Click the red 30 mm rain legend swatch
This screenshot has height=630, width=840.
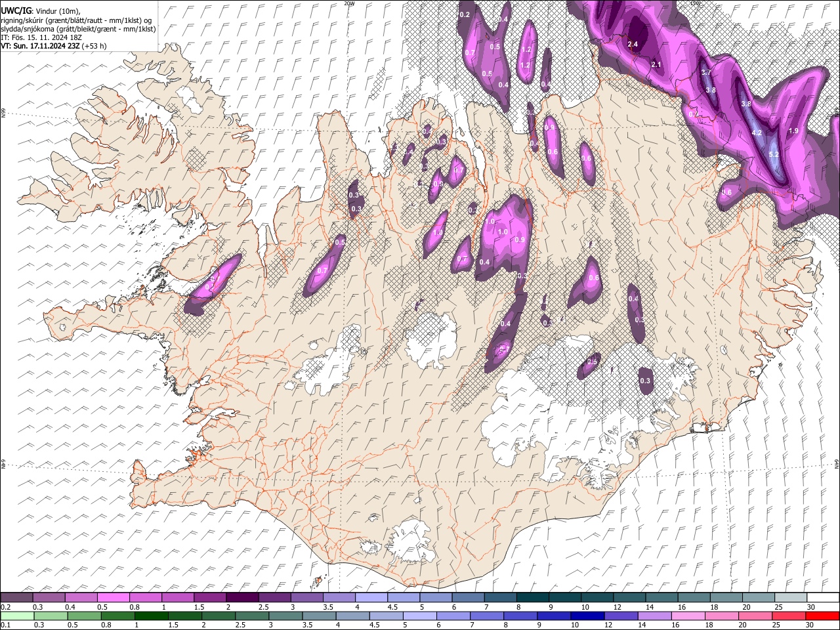coord(822,616)
